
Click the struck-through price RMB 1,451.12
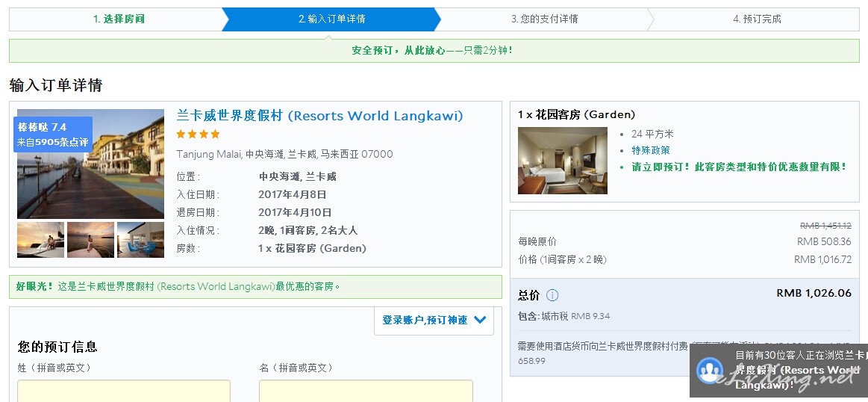(826, 226)
